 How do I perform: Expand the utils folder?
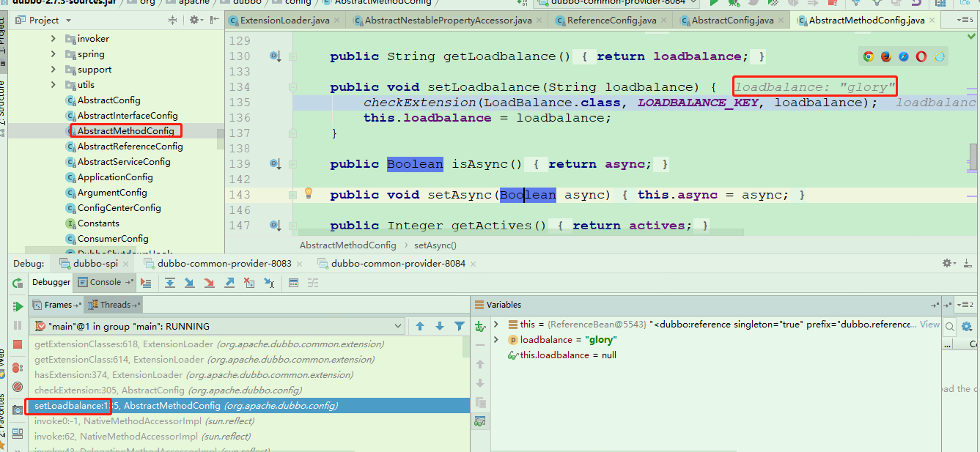(x=54, y=85)
